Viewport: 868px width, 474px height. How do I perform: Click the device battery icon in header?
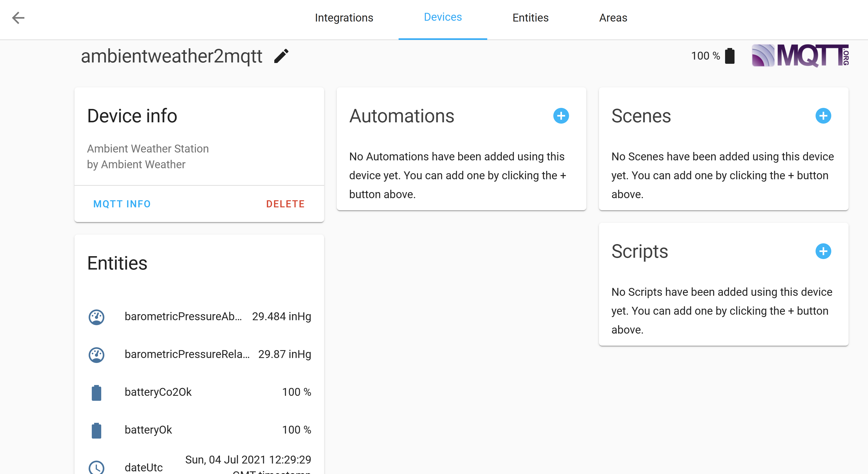pyautogui.click(x=730, y=56)
